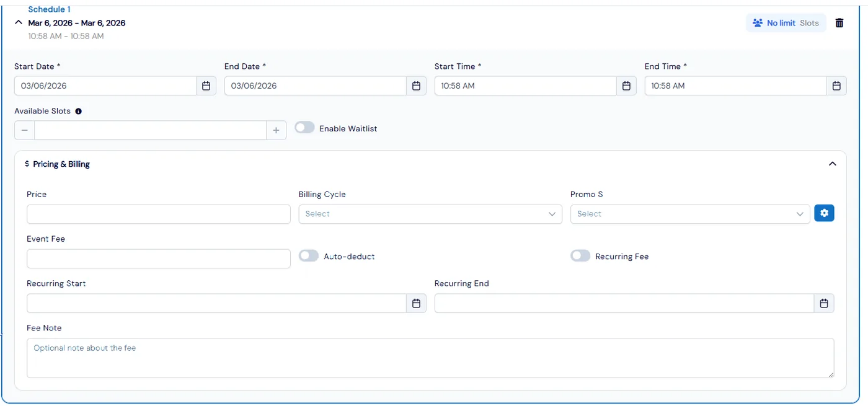Click the Event Fee input field
Image resolution: width=868 pixels, height=406 pixels.
click(159, 258)
